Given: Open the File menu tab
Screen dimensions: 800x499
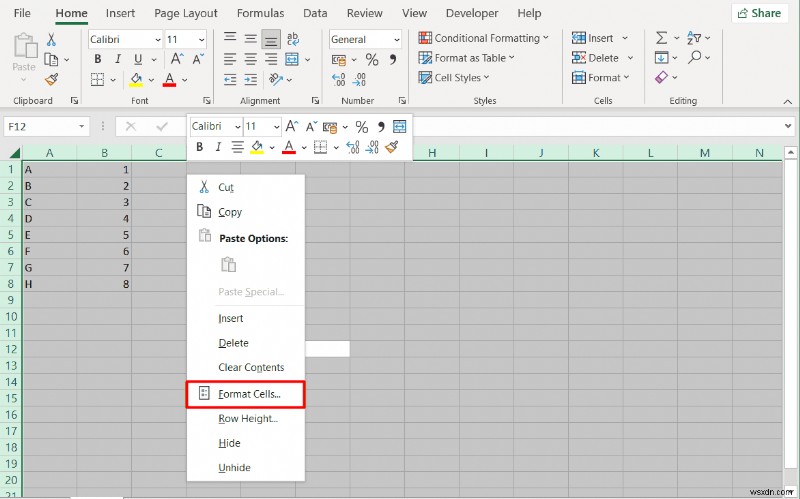Looking at the screenshot, I should coord(22,13).
